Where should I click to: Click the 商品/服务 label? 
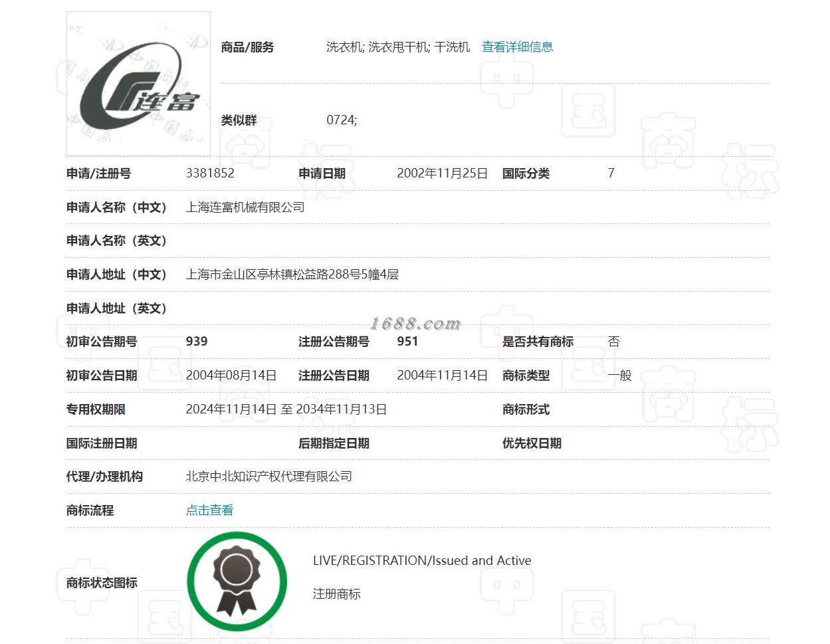tap(247, 47)
